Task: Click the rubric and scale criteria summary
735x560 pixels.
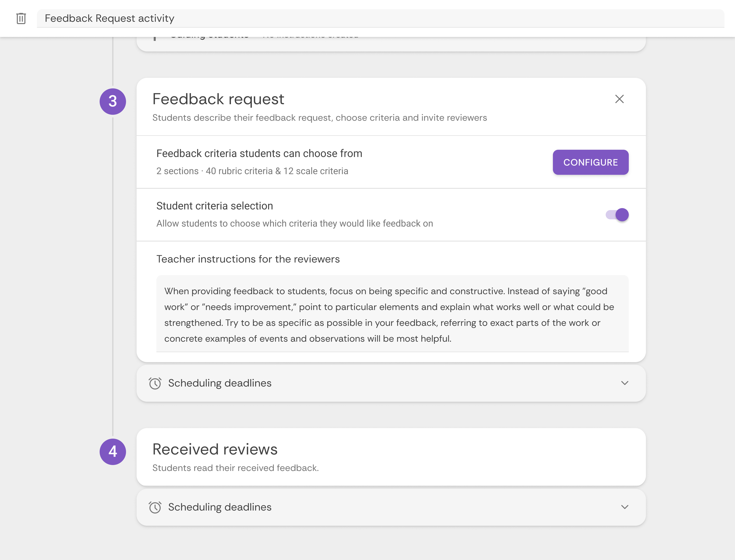Action: (252, 171)
